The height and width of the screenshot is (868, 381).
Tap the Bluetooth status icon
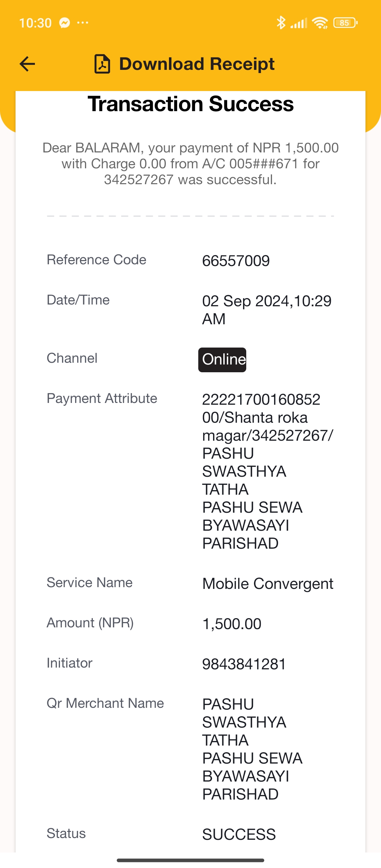point(281,23)
